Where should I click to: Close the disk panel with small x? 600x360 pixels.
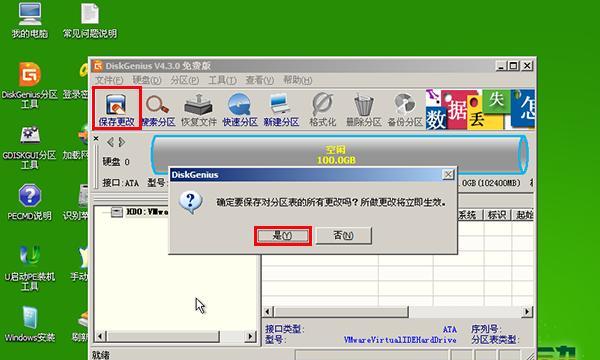pos(96,138)
